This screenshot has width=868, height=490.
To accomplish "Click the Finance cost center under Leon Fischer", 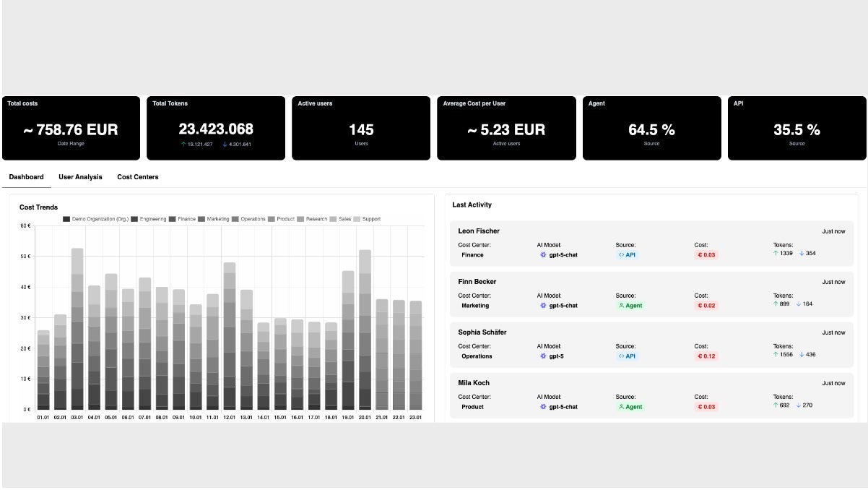I will [x=473, y=255].
